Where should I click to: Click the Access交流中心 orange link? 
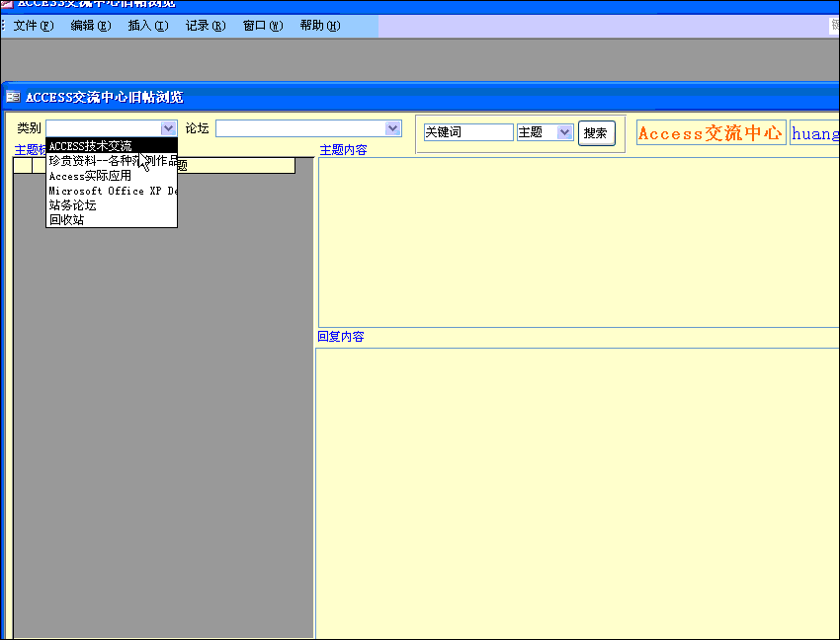pos(711,132)
